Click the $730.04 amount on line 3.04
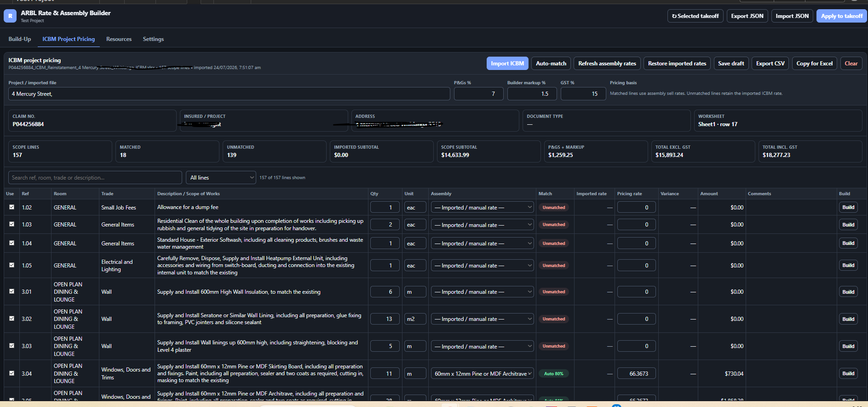Screen dimensions: 868x407 (734, 374)
